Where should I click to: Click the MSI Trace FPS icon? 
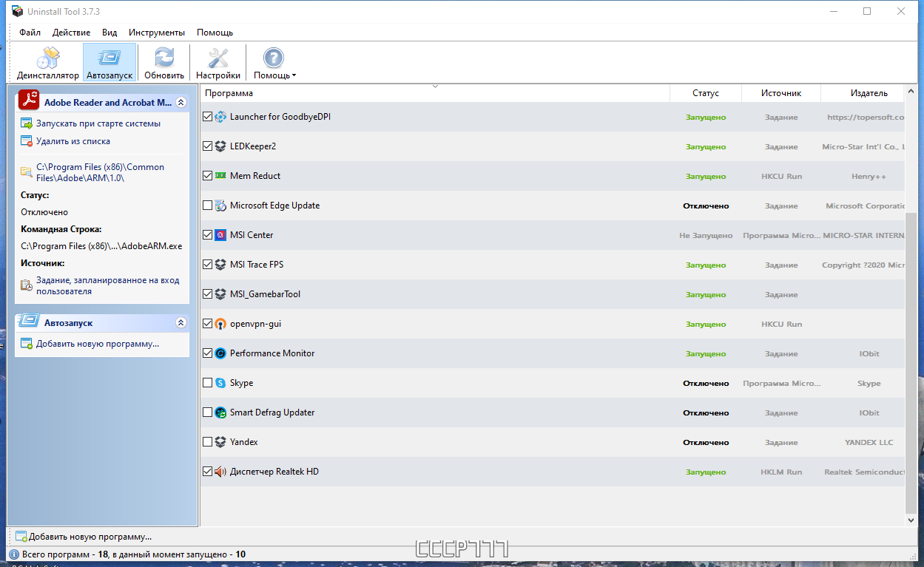tap(220, 265)
